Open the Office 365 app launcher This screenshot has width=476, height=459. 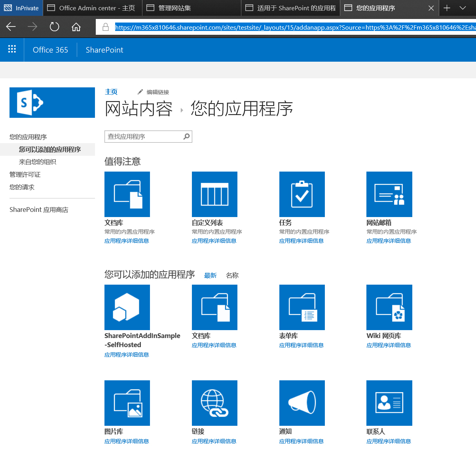12,49
